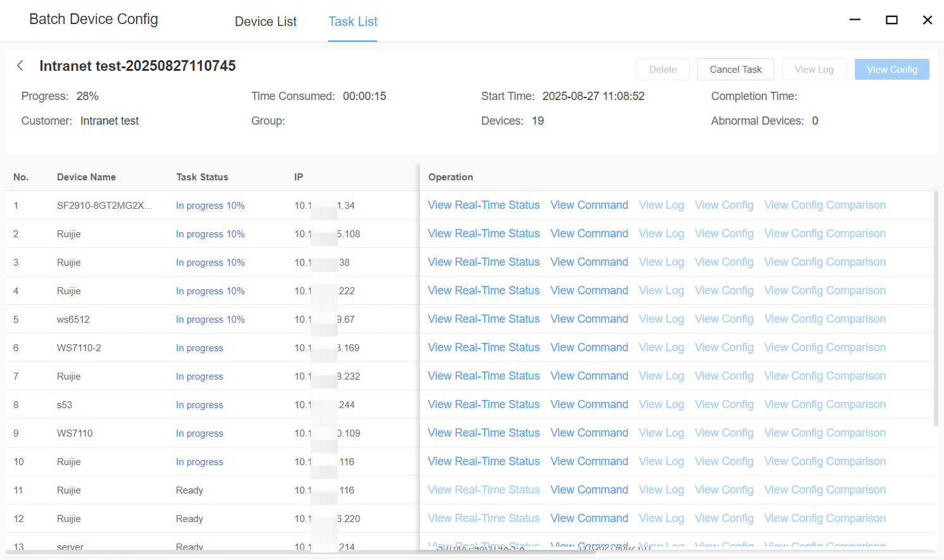View Real-Time Status for WS7110-2
The height and width of the screenshot is (560, 944).
(484, 347)
